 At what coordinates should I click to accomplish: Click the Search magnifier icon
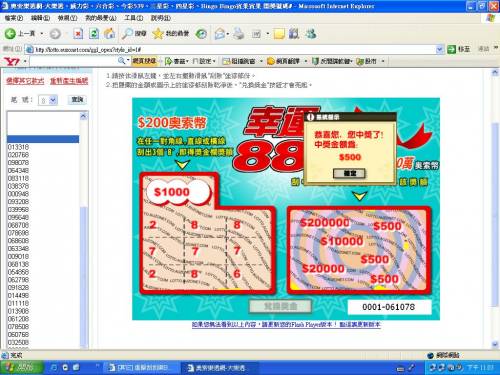[127, 33]
